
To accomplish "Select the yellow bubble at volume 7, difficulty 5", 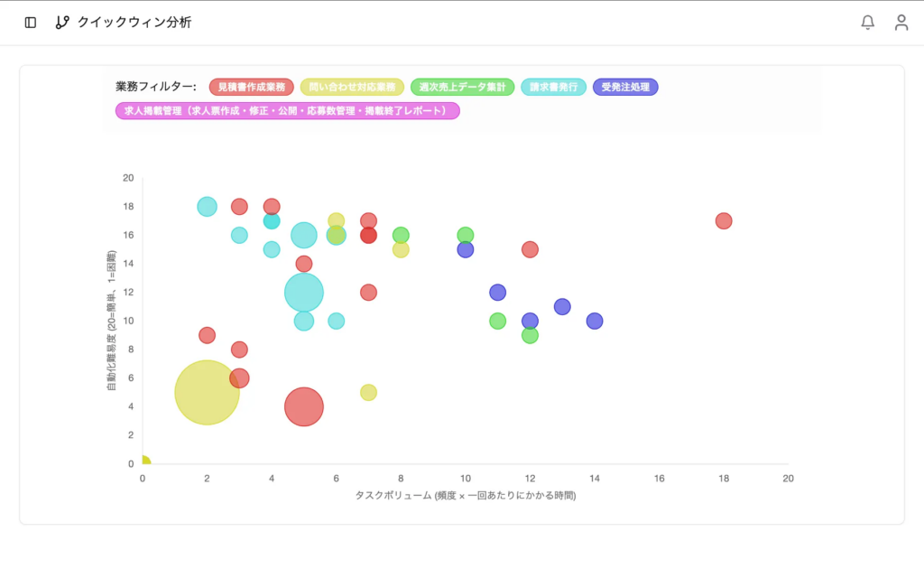I will pos(368,392).
